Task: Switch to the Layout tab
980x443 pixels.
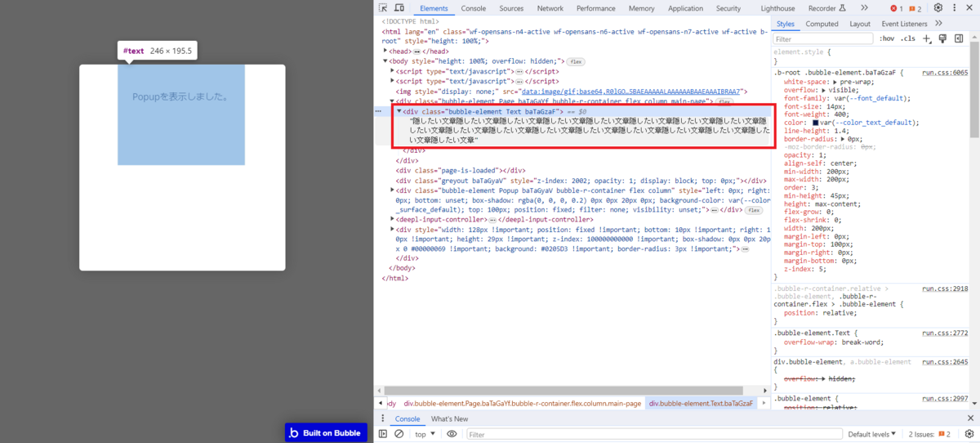Action: (860, 24)
